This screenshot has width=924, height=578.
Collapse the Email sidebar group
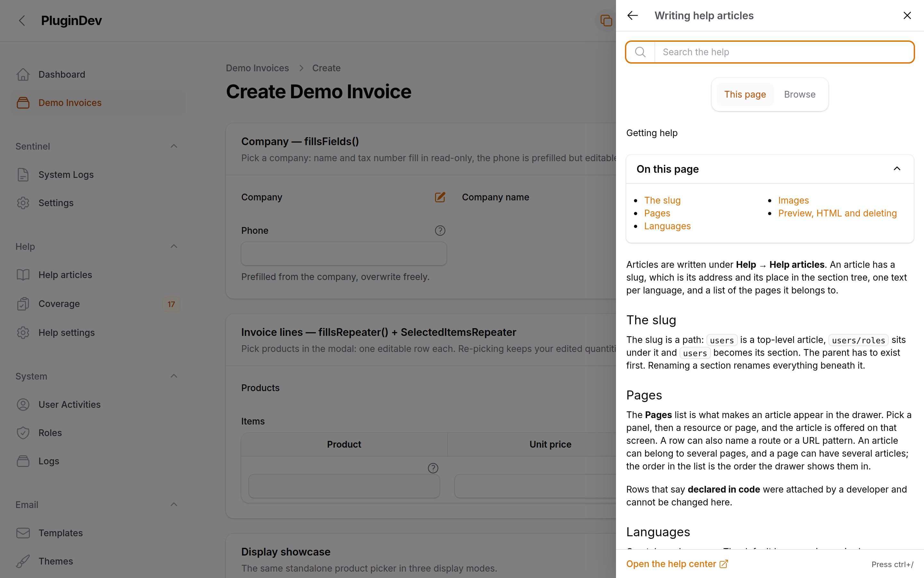coord(174,504)
